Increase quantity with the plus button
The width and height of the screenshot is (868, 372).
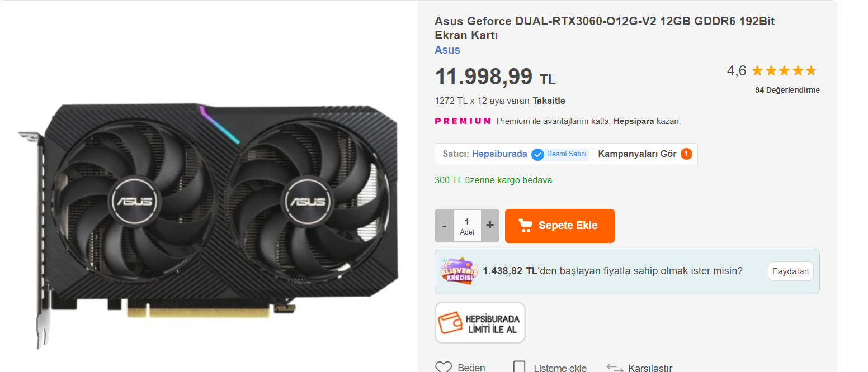point(490,226)
